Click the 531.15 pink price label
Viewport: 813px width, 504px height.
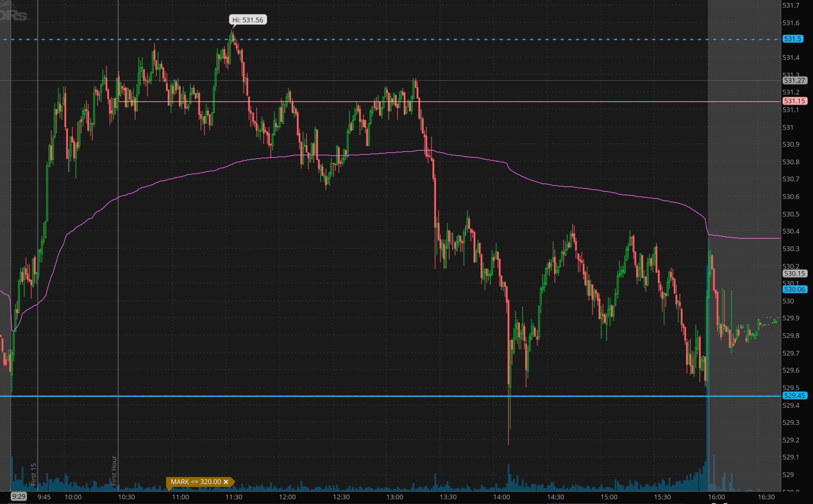coord(794,101)
